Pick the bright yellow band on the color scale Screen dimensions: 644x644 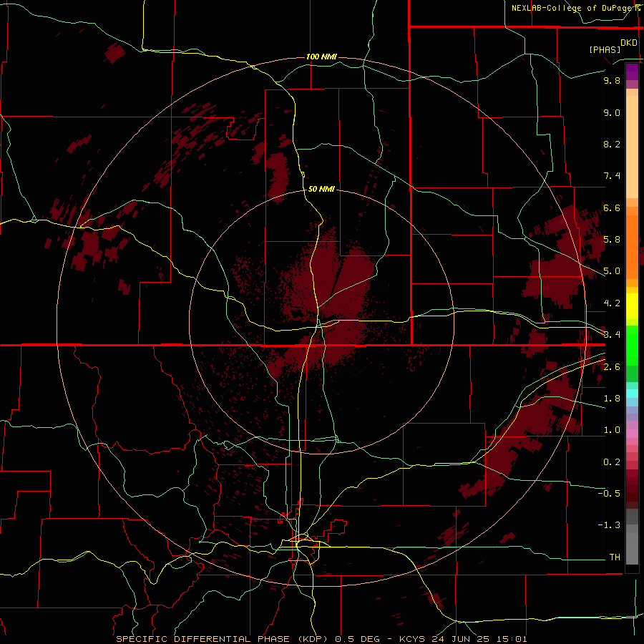pyautogui.click(x=632, y=306)
